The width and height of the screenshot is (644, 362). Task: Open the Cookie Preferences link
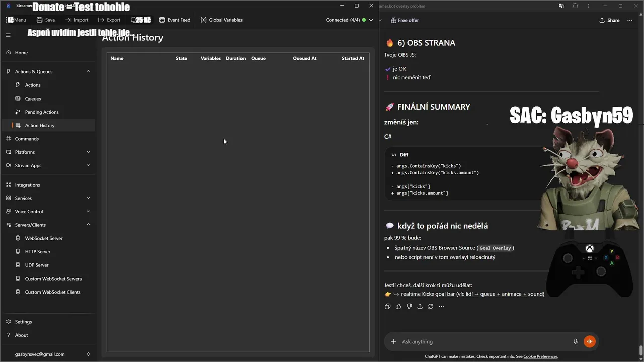click(x=540, y=356)
